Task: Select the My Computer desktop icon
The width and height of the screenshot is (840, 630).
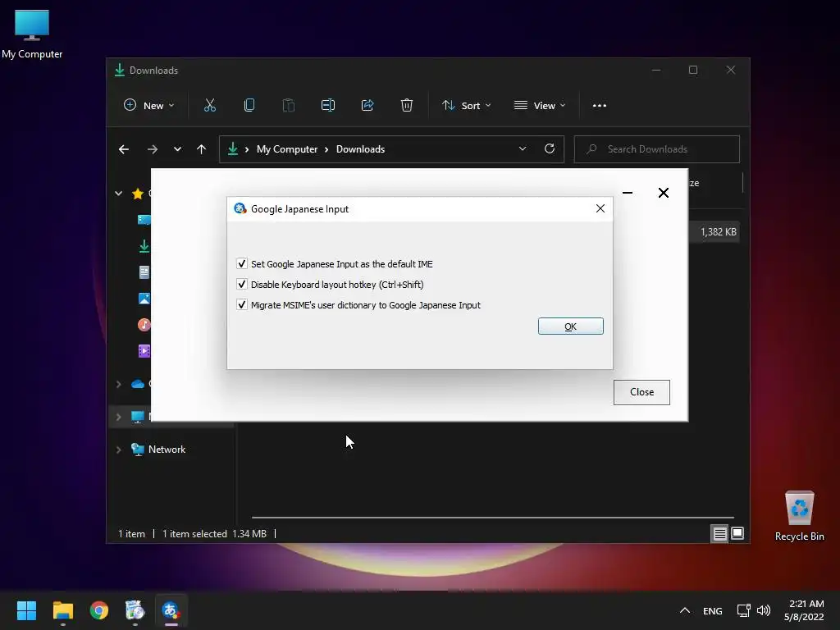Action: 32,34
